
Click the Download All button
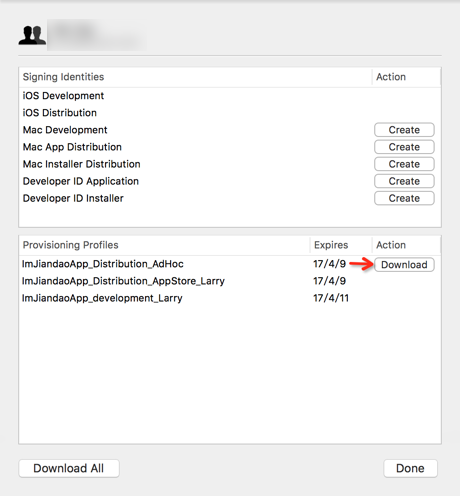click(69, 468)
